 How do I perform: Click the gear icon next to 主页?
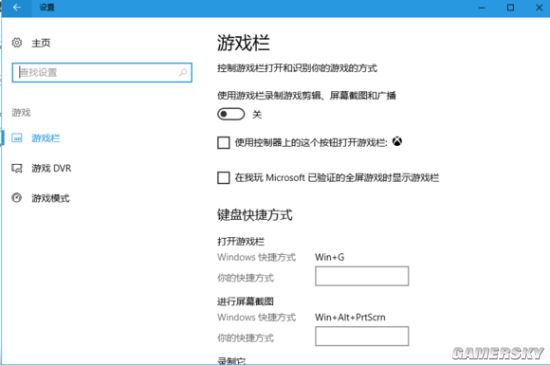(17, 43)
